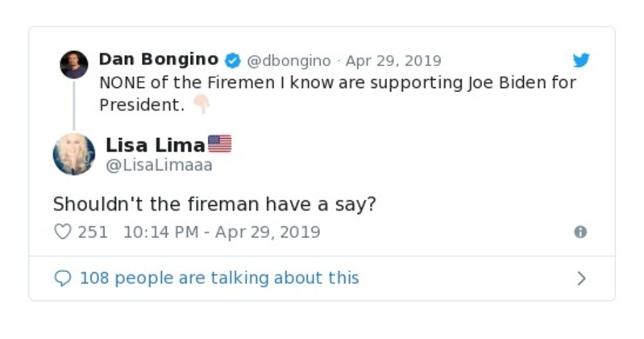This screenshot has width=644, height=339.
Task: Like the tweet with the heart icon
Action: [62, 232]
